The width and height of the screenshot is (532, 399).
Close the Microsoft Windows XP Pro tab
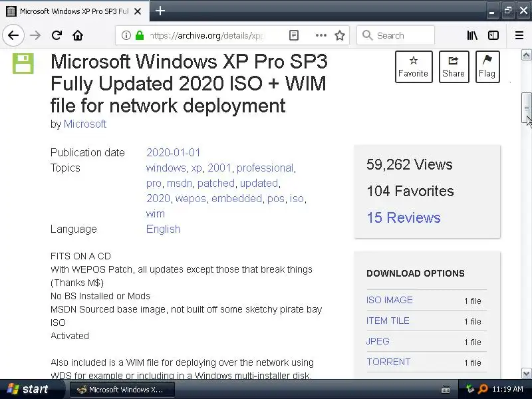click(x=138, y=11)
